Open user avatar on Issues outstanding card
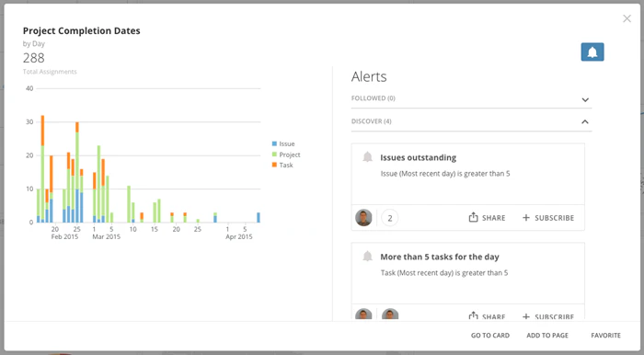644x355 pixels. coord(363,218)
